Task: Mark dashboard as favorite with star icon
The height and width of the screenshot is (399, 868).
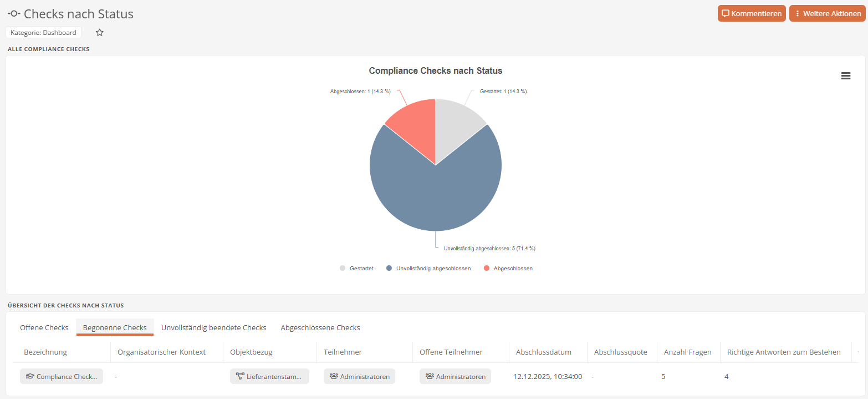Action: (x=100, y=33)
